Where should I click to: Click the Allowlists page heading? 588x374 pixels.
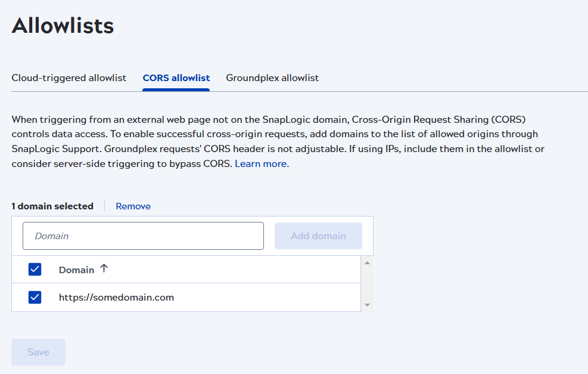pyautogui.click(x=63, y=26)
